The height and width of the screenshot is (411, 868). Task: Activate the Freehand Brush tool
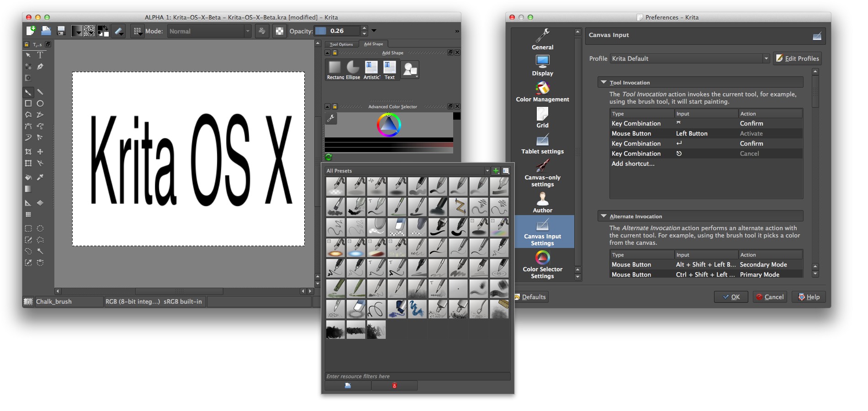click(28, 92)
